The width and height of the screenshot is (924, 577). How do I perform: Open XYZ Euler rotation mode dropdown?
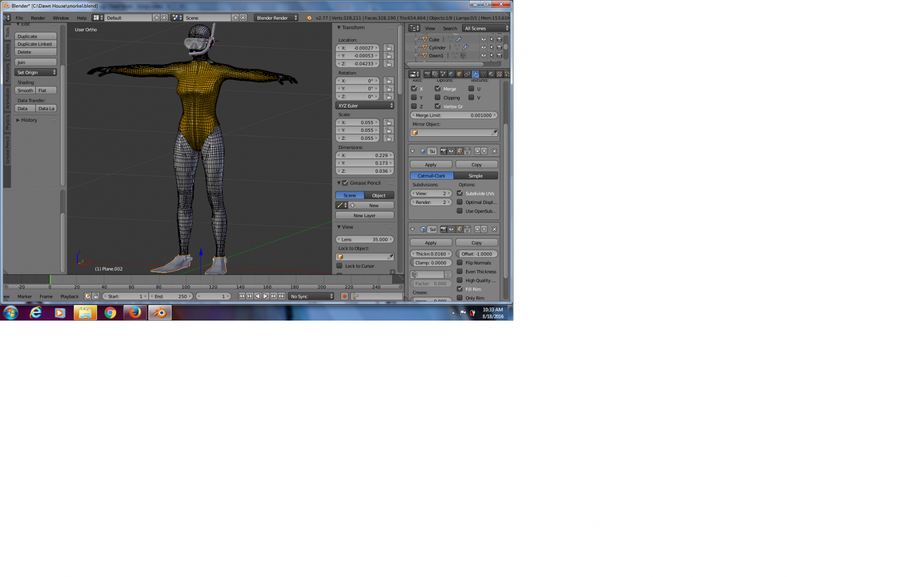pos(365,106)
